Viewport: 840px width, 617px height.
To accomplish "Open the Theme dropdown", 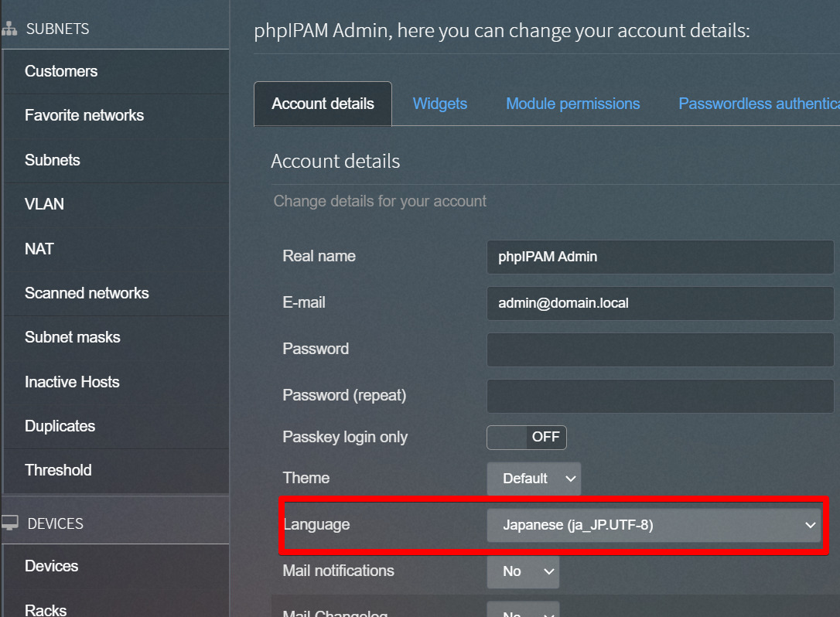I will (x=534, y=479).
